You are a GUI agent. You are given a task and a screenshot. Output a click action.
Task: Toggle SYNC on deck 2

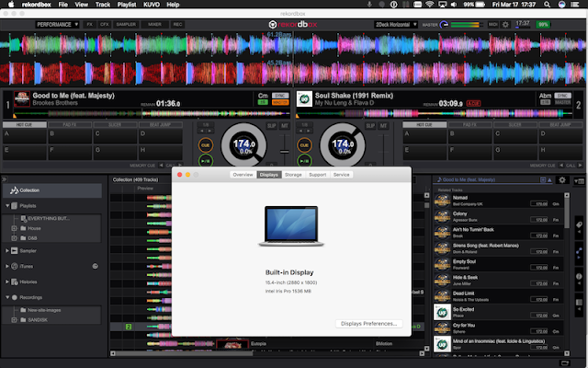(x=562, y=96)
